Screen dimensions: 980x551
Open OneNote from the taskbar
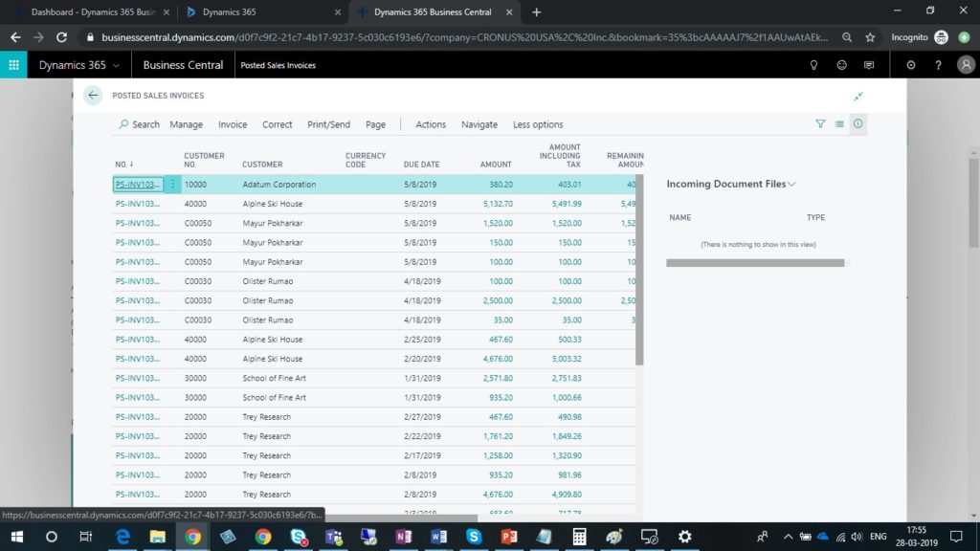pos(404,537)
